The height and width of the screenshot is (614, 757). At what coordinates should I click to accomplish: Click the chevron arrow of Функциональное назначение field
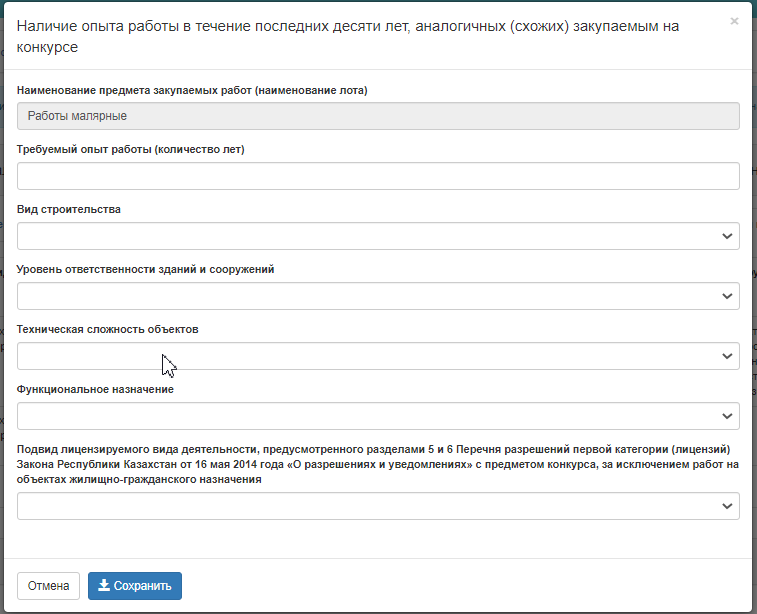point(727,416)
